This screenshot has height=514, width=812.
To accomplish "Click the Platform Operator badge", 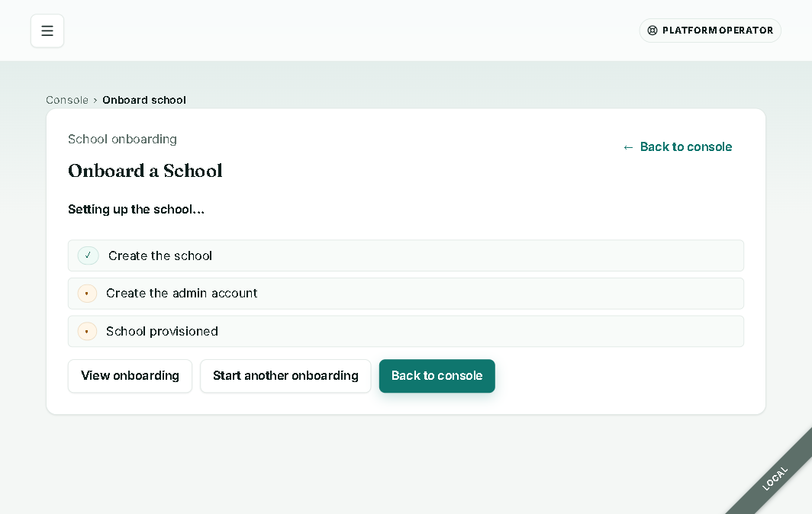I will (710, 31).
